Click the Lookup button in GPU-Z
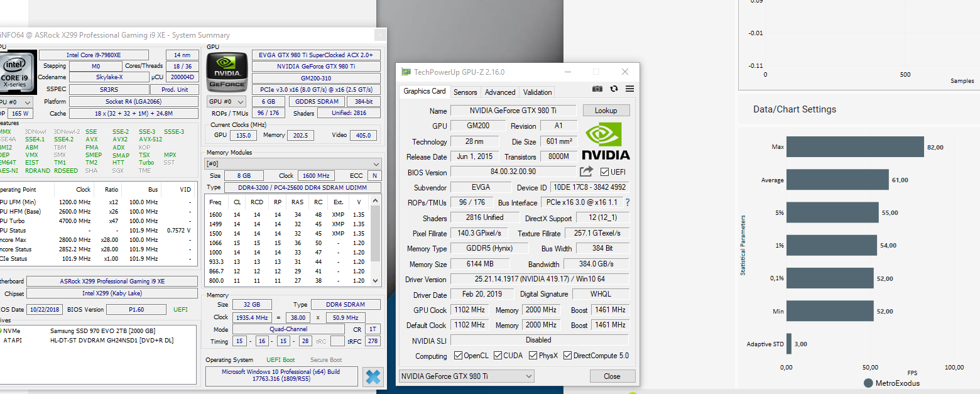 606,110
